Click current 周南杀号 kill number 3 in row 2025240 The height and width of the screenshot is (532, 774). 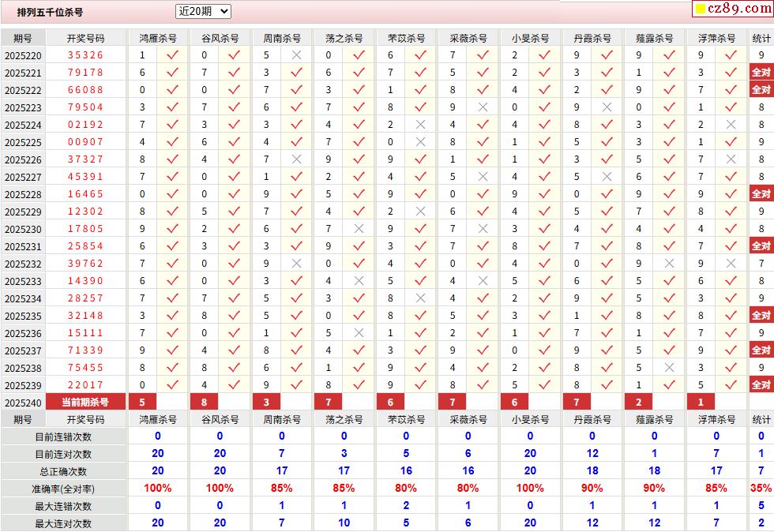tap(267, 403)
